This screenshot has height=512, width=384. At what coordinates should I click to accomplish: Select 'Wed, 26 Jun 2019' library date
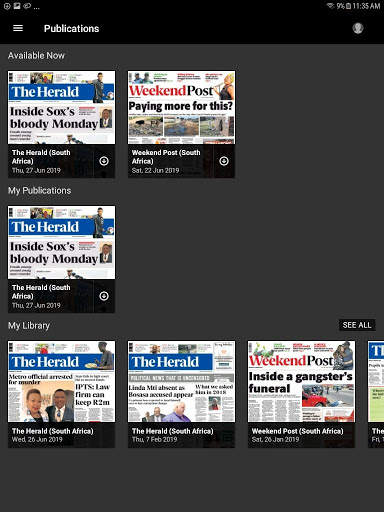click(37, 439)
